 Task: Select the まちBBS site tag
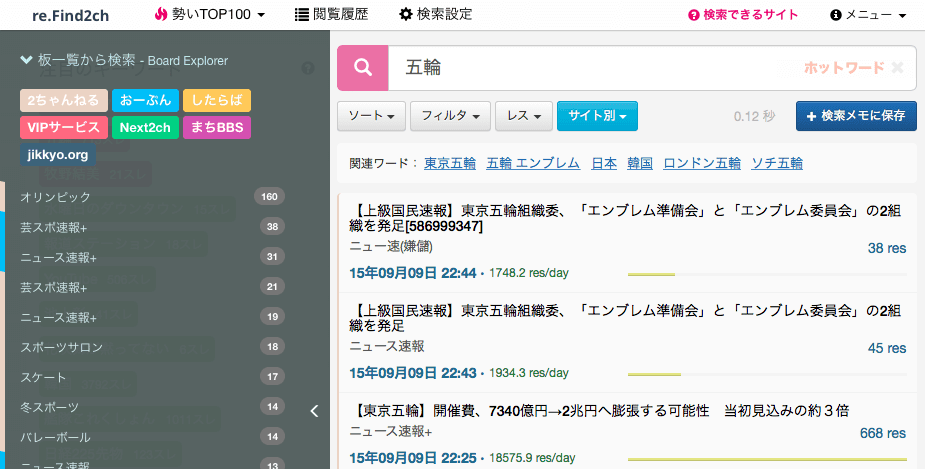tap(217, 127)
